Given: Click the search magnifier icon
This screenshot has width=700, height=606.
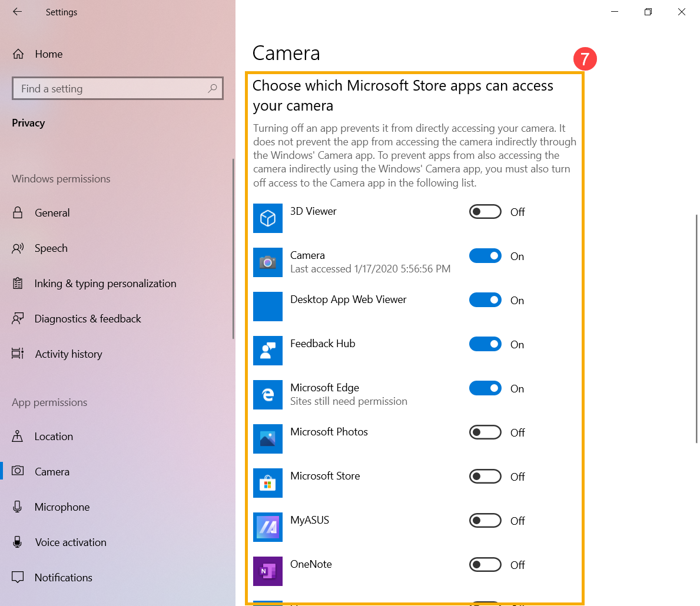Looking at the screenshot, I should coord(213,88).
